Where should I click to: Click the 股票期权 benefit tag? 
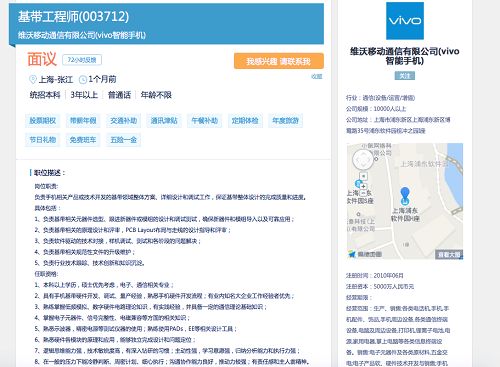(43, 120)
